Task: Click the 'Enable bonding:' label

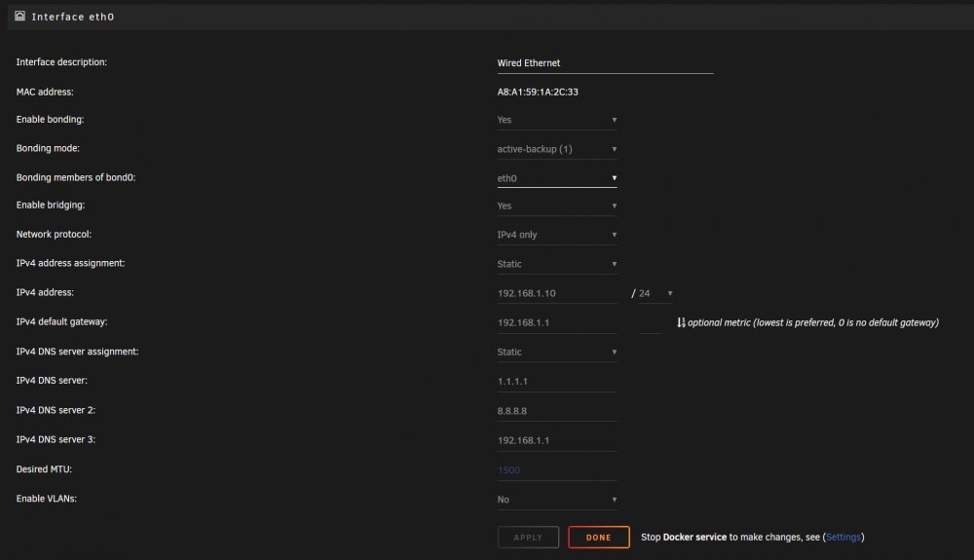Action: [51, 119]
